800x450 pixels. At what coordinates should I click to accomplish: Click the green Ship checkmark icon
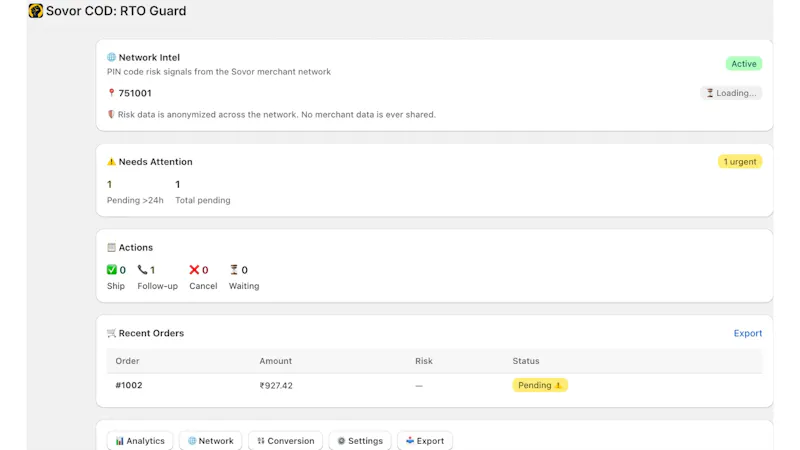112,270
